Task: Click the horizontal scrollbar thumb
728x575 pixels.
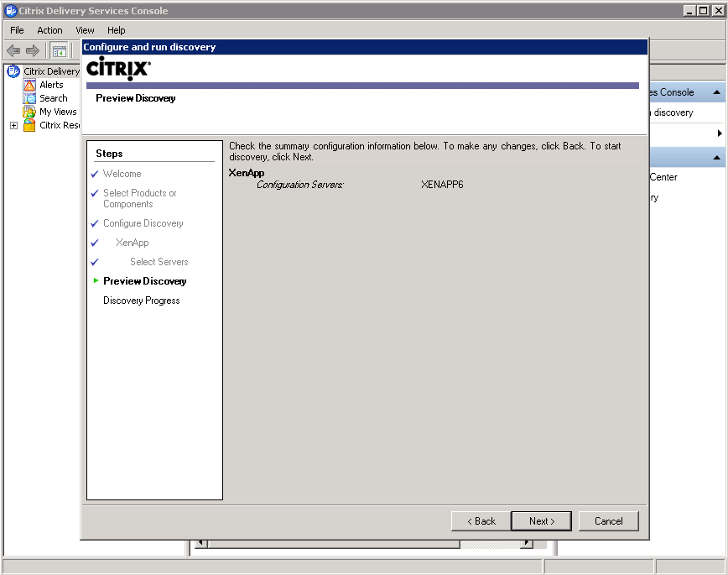Action: pos(333,544)
